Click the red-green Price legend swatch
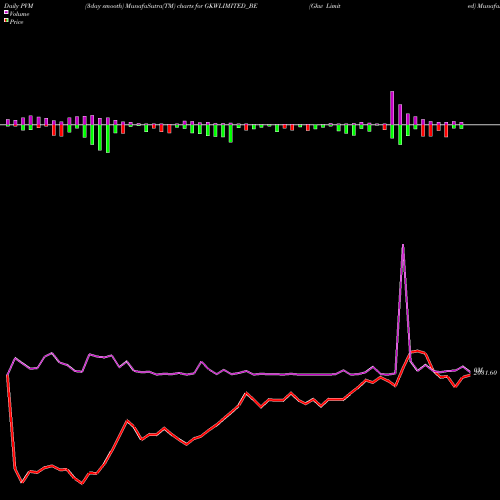 6,21
